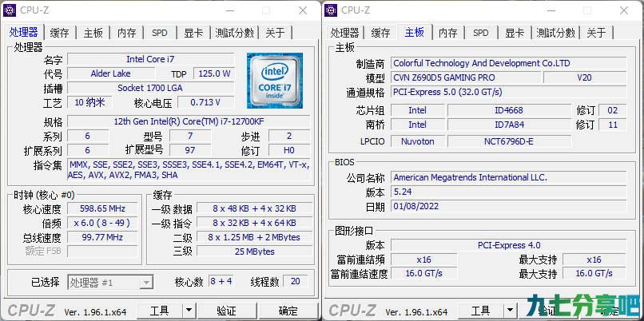The width and height of the screenshot is (644, 321).
Task: Click the Intel Core i7 logo badge
Action: click(275, 81)
